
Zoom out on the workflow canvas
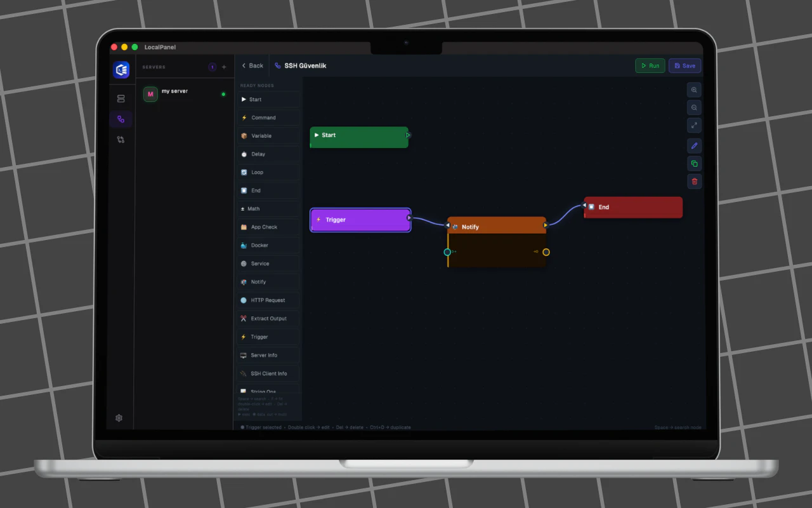(x=694, y=108)
